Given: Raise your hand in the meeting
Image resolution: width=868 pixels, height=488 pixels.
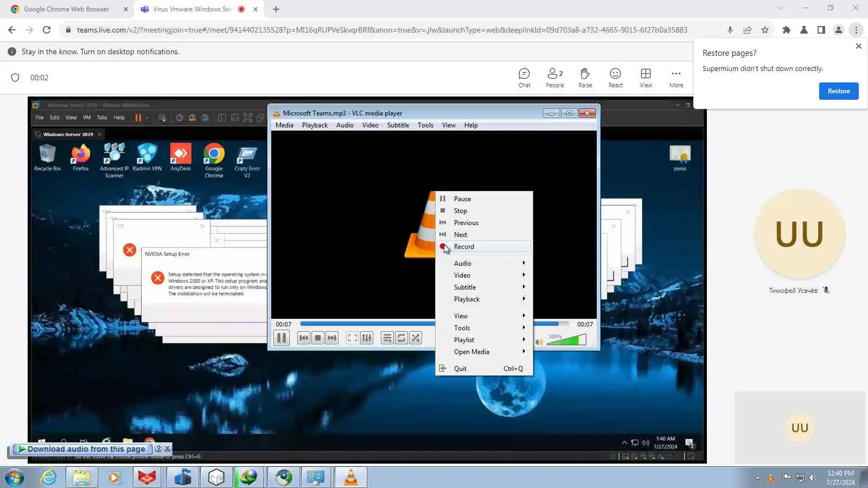Looking at the screenshot, I should (585, 78).
